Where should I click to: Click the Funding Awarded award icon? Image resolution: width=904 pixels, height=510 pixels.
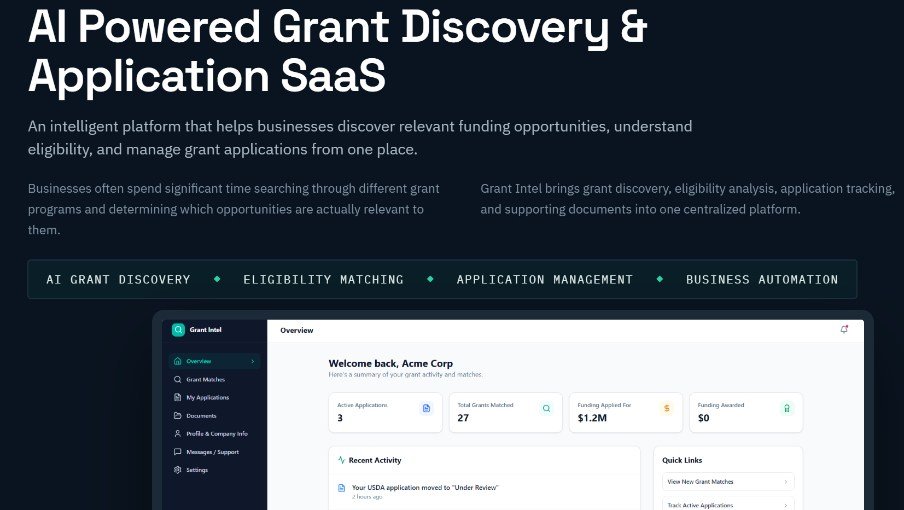point(787,408)
